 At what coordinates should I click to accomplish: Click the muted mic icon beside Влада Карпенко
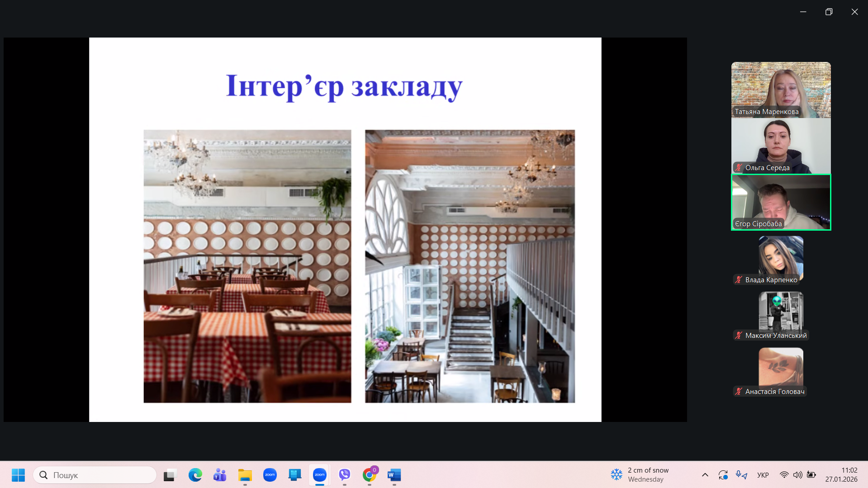tap(739, 280)
